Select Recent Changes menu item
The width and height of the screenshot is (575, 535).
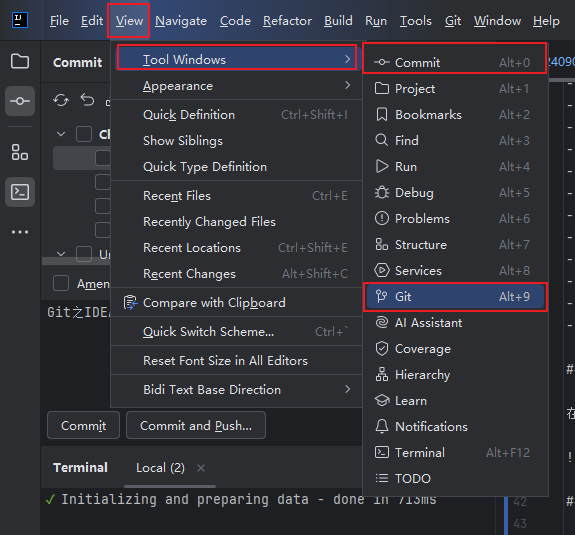[237, 274]
